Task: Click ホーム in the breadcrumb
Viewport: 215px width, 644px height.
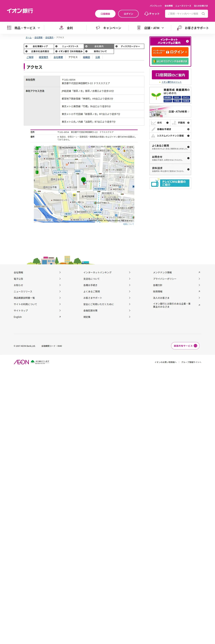Action: click(x=28, y=37)
